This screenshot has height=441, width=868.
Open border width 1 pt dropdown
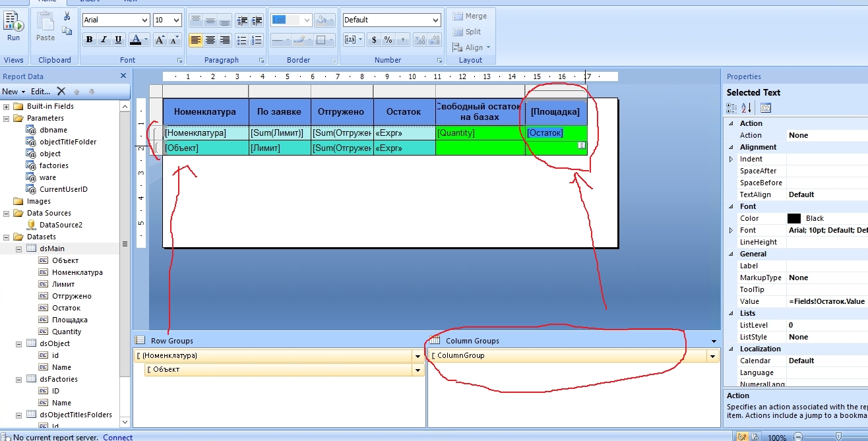307,20
